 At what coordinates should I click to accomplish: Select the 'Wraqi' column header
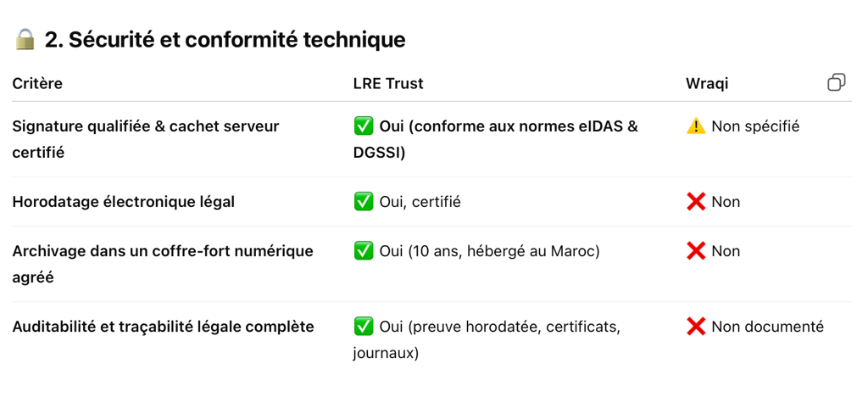point(707,84)
